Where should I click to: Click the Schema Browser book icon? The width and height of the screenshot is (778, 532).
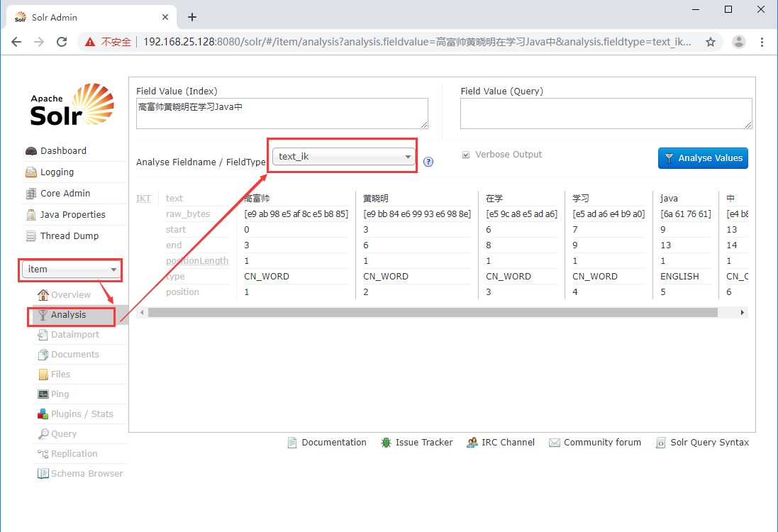click(43, 473)
